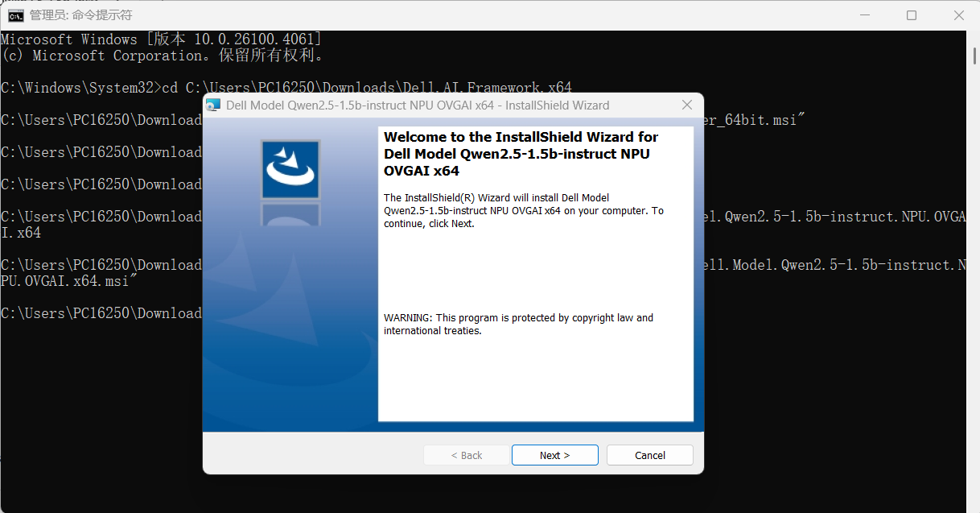980x513 pixels.
Task: Click the Command Prompt vertical scrollbar
Action: coord(974,56)
